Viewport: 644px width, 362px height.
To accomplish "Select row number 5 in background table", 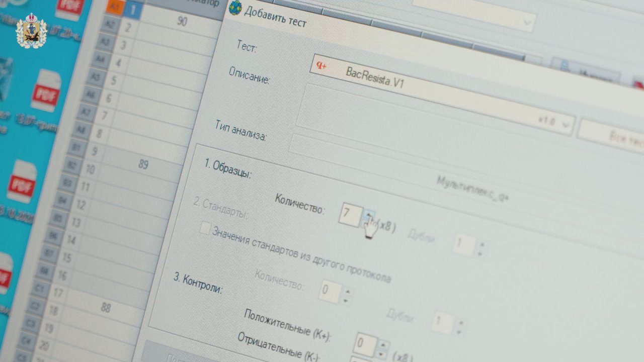I will tap(113, 80).
